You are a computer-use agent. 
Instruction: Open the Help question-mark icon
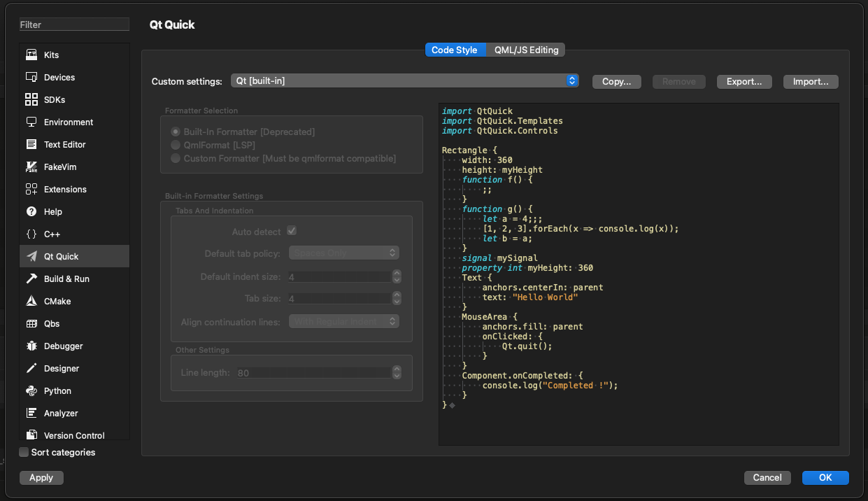(31, 211)
